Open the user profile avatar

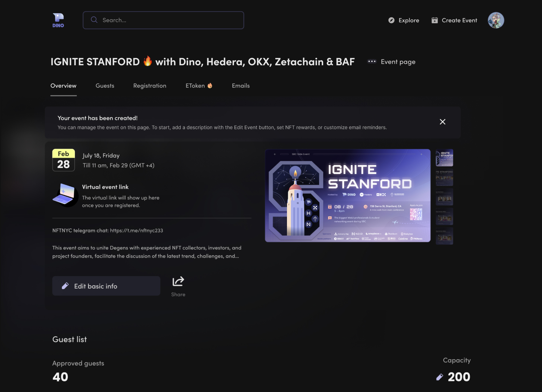pyautogui.click(x=496, y=20)
